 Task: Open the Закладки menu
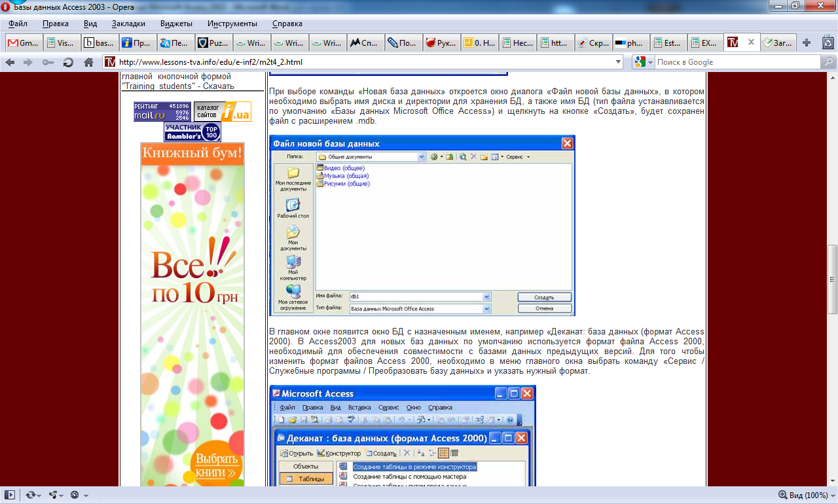(x=128, y=24)
